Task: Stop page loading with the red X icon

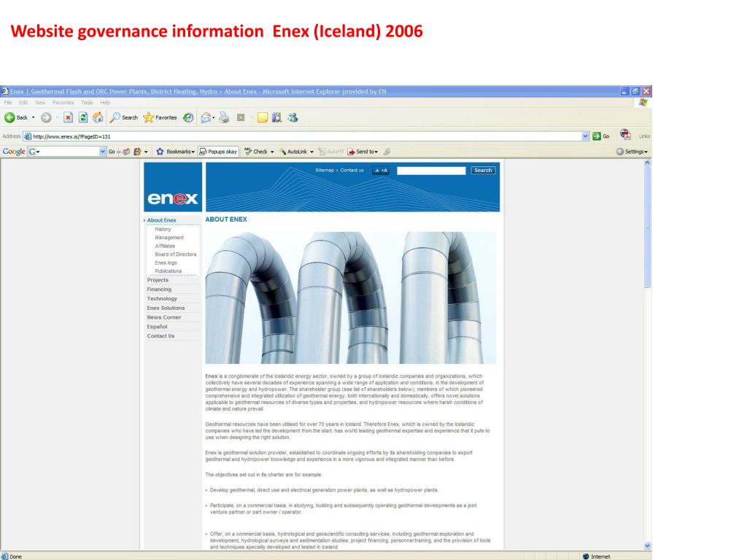Action: 68,117
